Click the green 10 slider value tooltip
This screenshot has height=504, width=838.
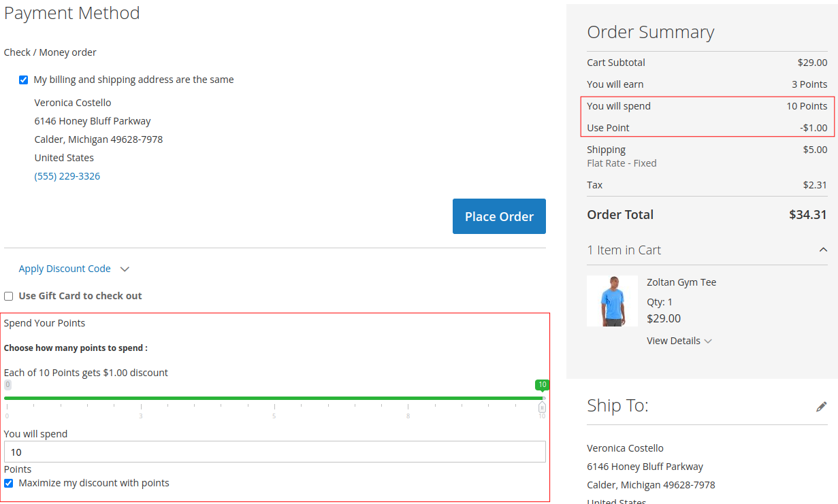[x=542, y=385]
